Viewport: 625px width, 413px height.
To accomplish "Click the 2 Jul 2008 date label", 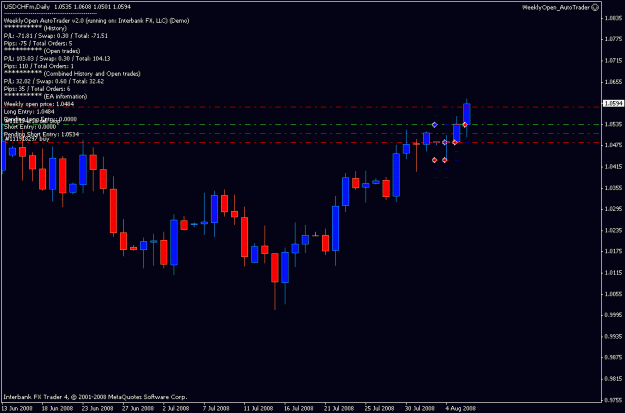I will tap(176, 409).
